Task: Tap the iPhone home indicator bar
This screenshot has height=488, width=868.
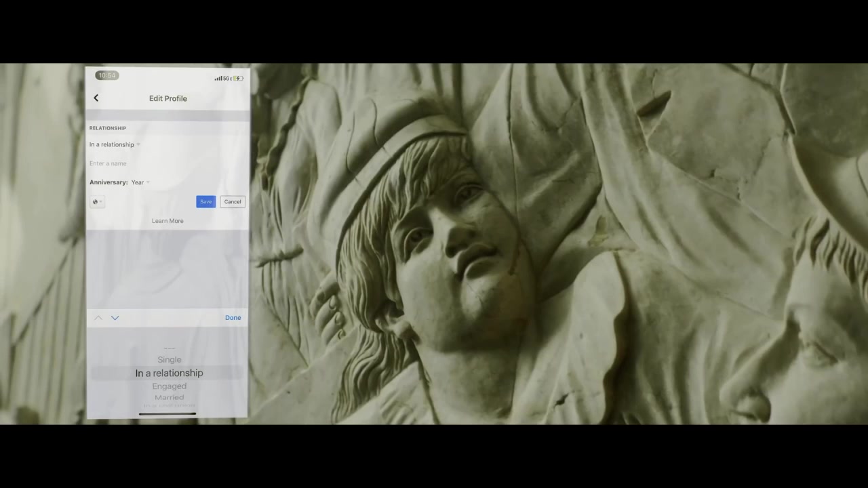Action: point(167,413)
